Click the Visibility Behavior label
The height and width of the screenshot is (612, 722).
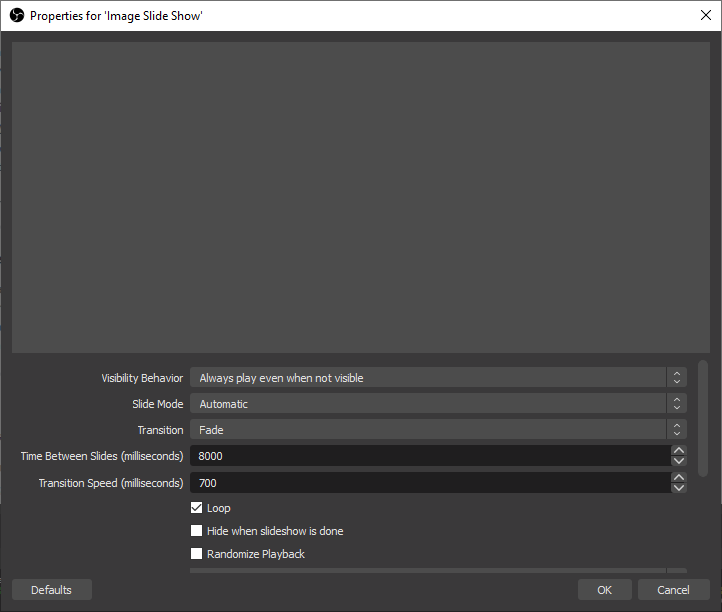[142, 378]
